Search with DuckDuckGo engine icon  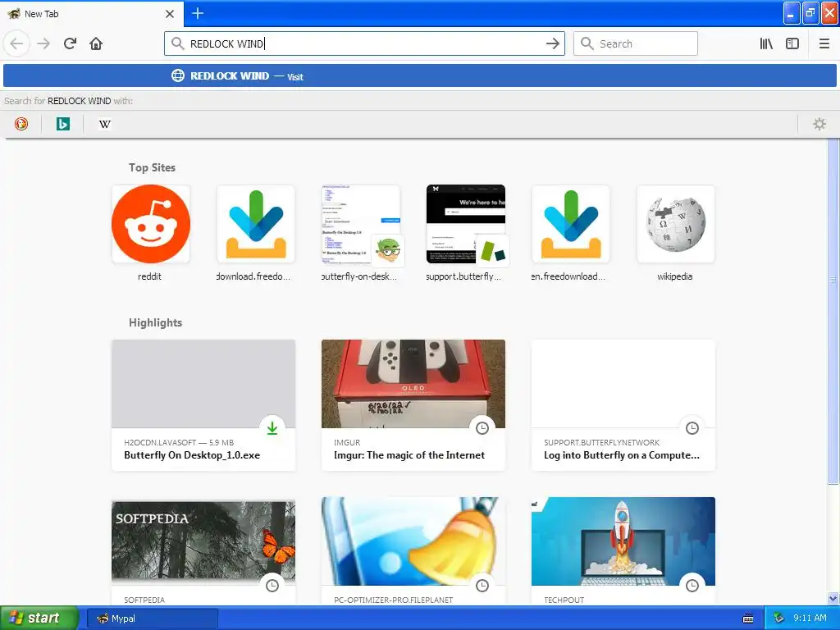(21, 125)
